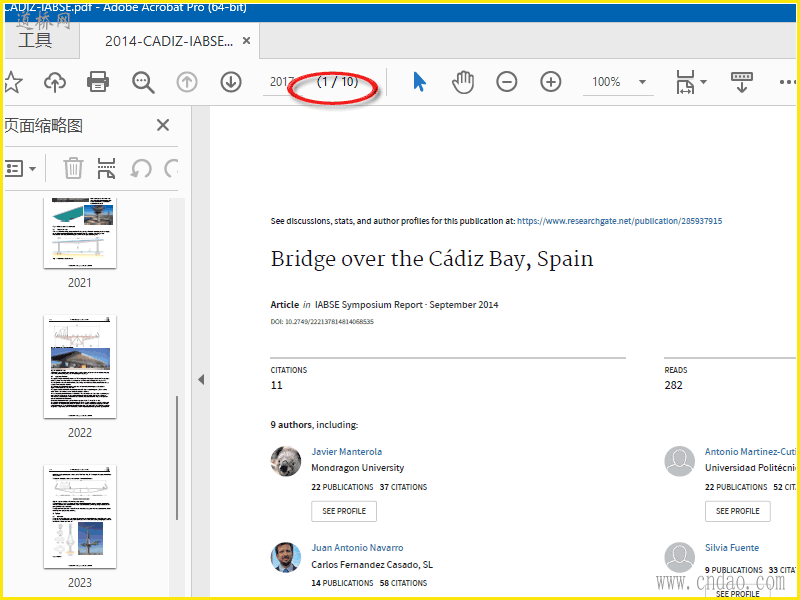Open Silvia Fuente author link
The height and width of the screenshot is (600, 800).
pyautogui.click(x=732, y=547)
